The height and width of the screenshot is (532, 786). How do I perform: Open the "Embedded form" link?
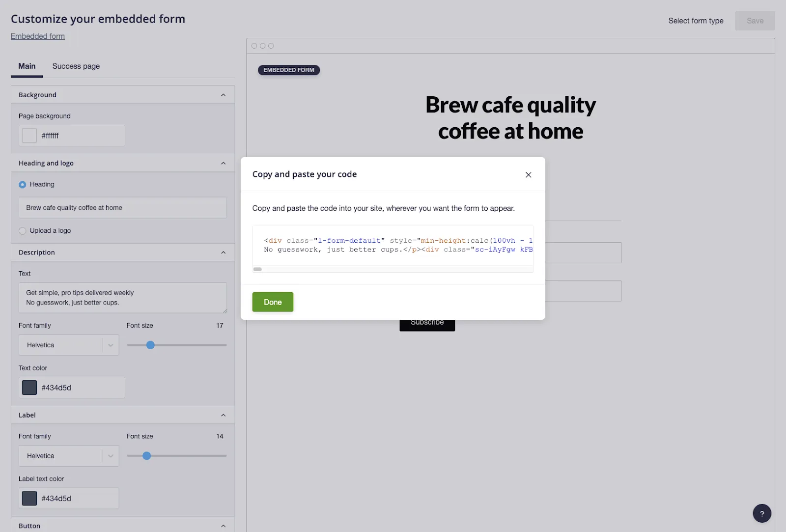coord(38,36)
